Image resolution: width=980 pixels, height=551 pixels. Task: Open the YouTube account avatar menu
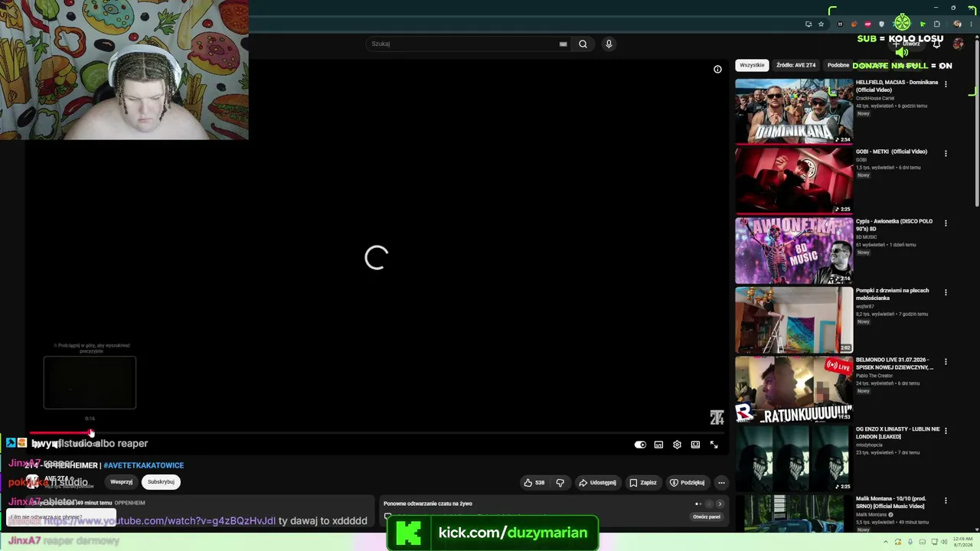click(x=958, y=44)
